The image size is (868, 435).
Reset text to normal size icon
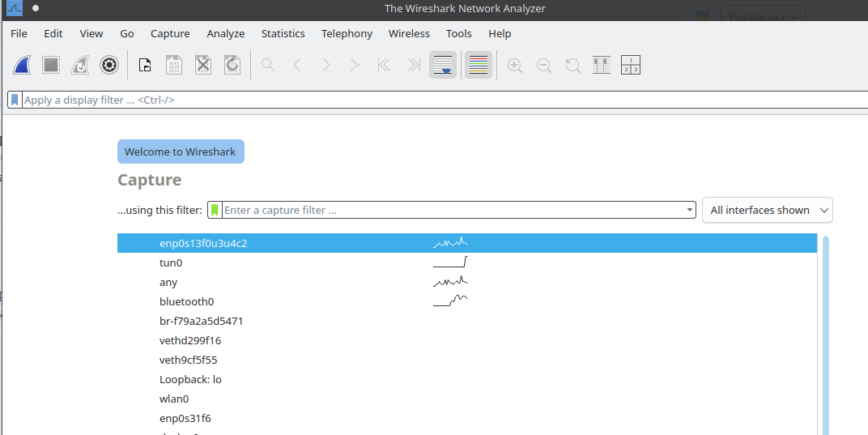coord(573,66)
